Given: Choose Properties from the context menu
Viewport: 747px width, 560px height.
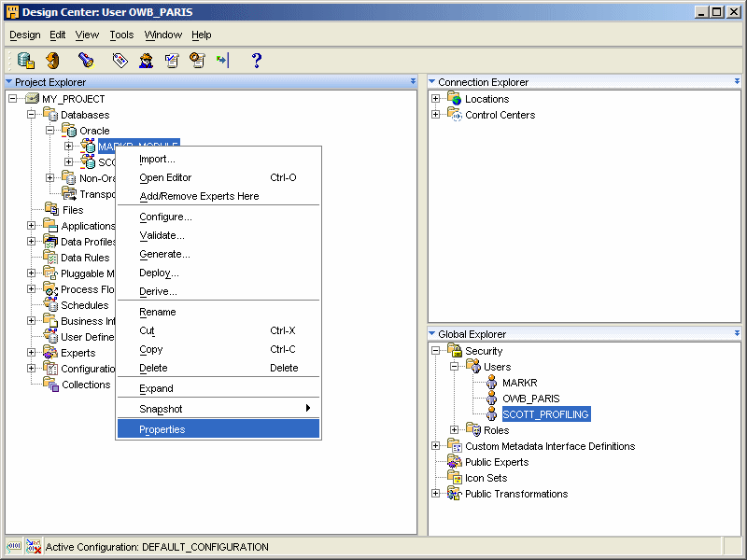Looking at the screenshot, I should click(x=162, y=429).
